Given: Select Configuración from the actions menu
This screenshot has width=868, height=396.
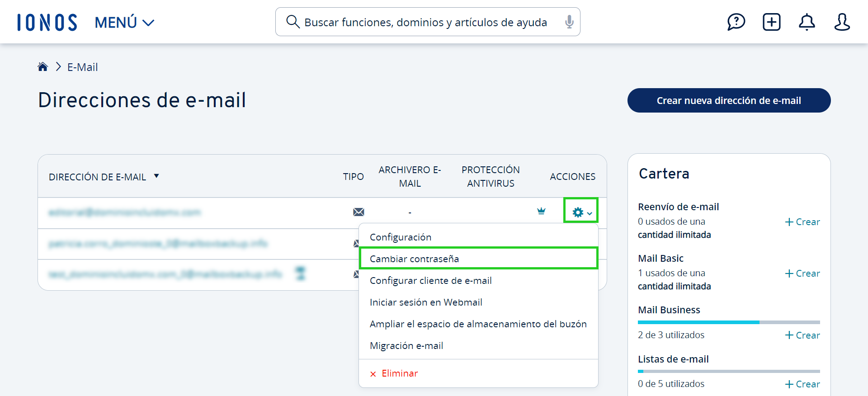Looking at the screenshot, I should tap(478, 237).
